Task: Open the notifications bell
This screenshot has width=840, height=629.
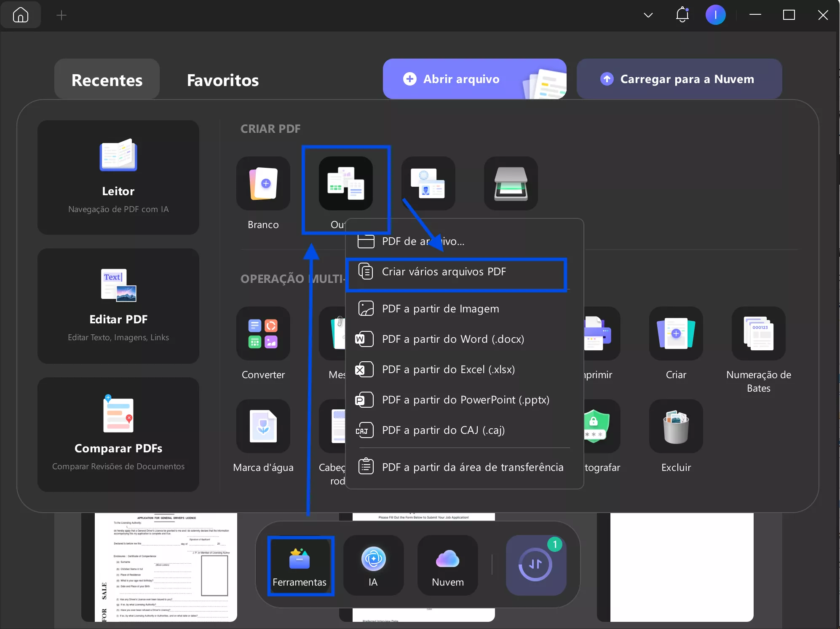Action: [x=682, y=15]
